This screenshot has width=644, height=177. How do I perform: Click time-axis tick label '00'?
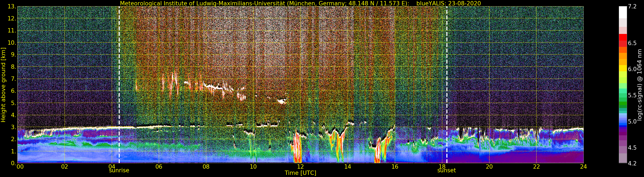pyautogui.click(x=20, y=166)
